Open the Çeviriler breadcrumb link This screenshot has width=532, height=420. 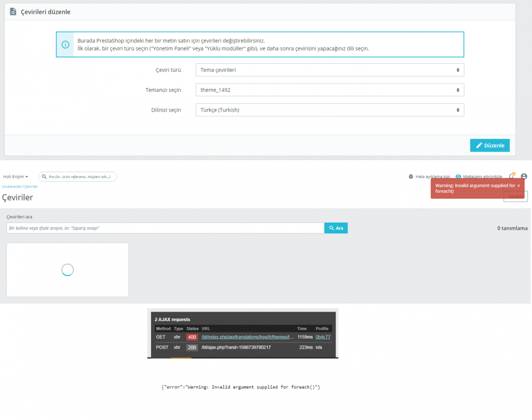pos(31,187)
